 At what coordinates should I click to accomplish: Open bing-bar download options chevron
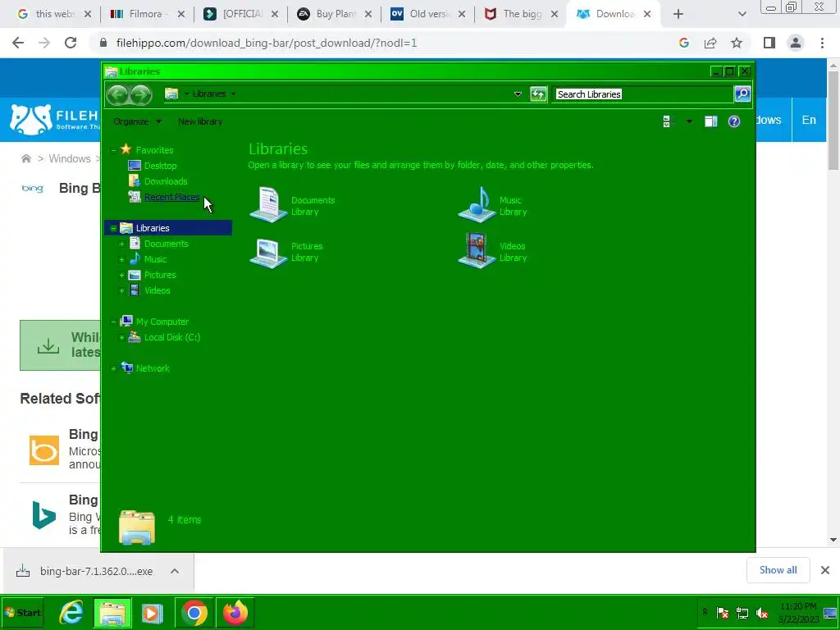(x=175, y=571)
